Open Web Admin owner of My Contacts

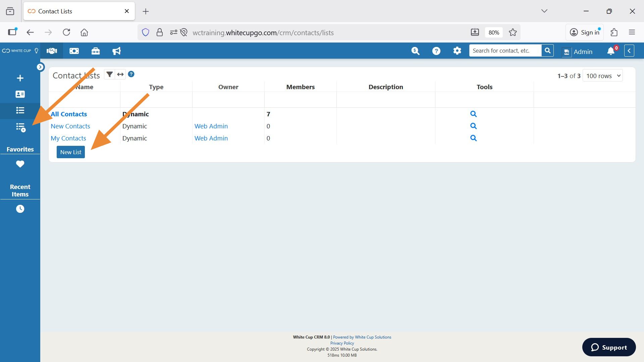click(x=211, y=138)
